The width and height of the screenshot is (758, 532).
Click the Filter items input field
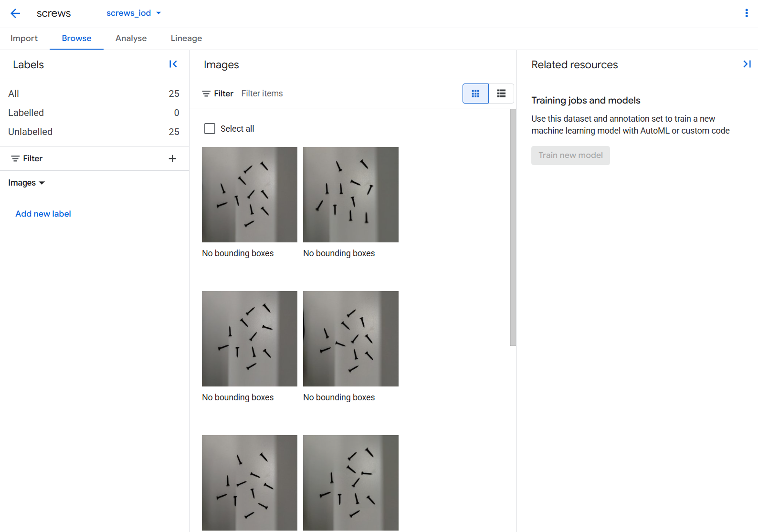click(x=334, y=94)
